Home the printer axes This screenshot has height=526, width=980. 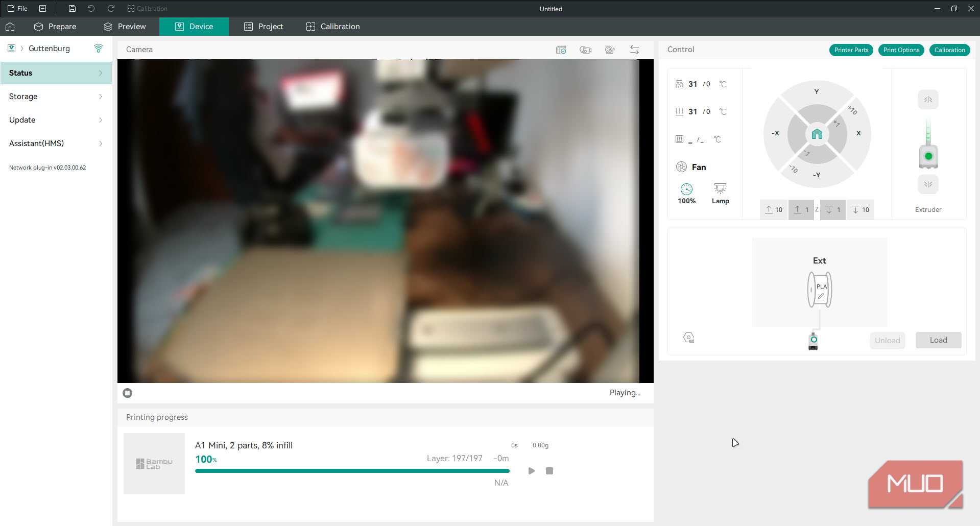(817, 134)
